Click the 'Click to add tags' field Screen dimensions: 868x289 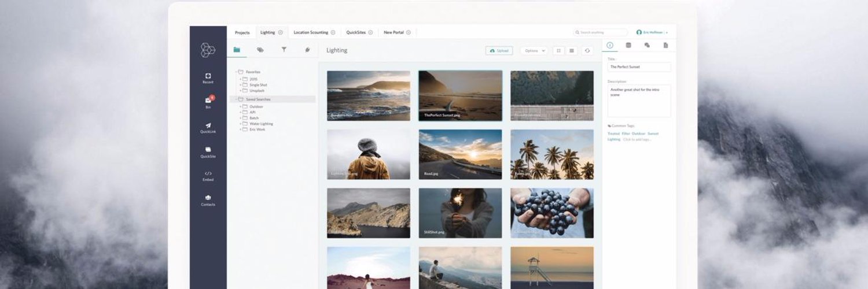637,139
